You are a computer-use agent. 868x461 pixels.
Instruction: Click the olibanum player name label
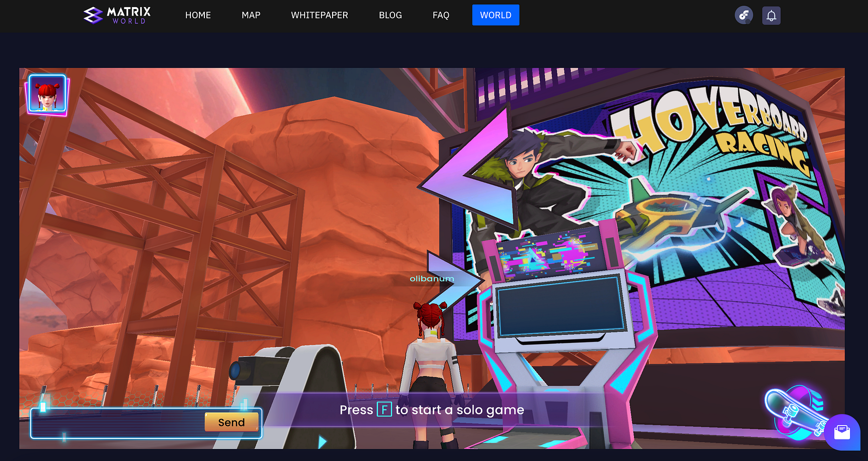pyautogui.click(x=432, y=279)
